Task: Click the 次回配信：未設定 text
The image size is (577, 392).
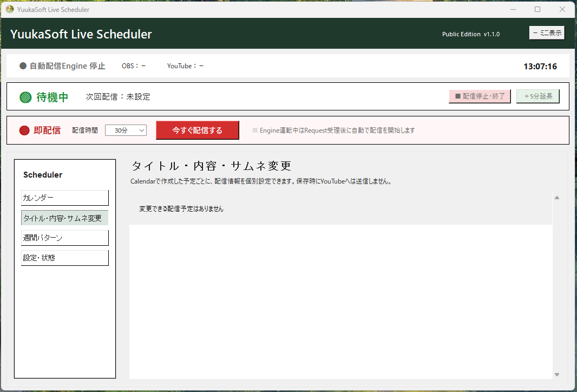Action: pyautogui.click(x=118, y=97)
